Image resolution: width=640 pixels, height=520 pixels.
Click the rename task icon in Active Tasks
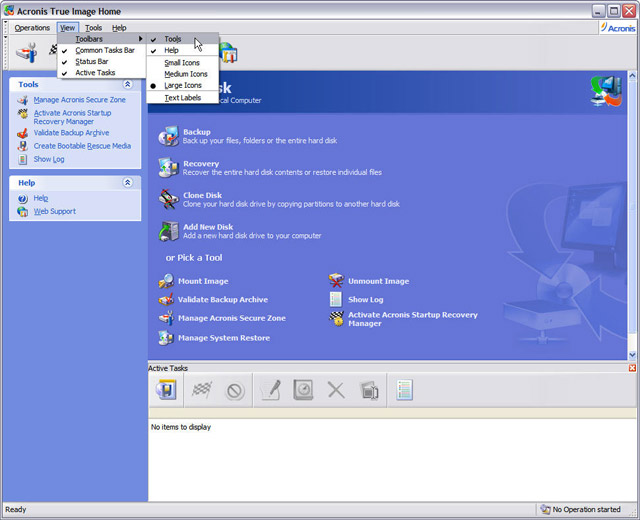[369, 391]
